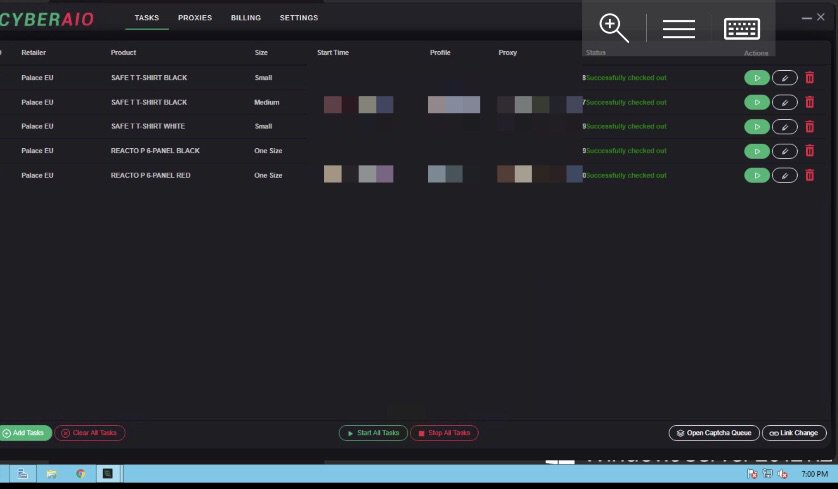
Task: Delete the SAFE T T-SHIRT BLACK Medium task
Action: click(810, 103)
